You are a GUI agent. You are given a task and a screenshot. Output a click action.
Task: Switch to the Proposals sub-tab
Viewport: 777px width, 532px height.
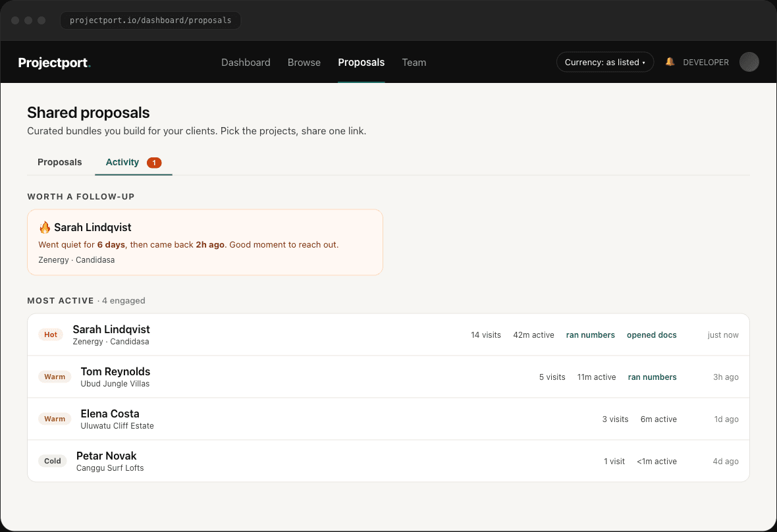[x=59, y=162]
